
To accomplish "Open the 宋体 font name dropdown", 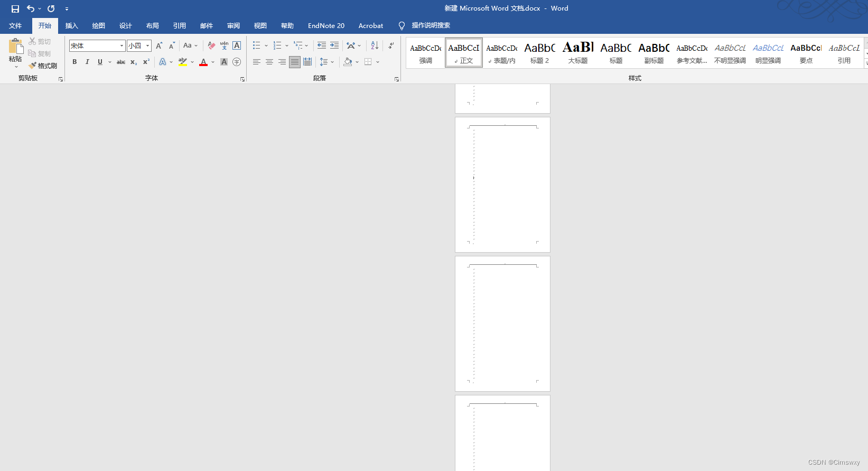I will pyautogui.click(x=122, y=46).
